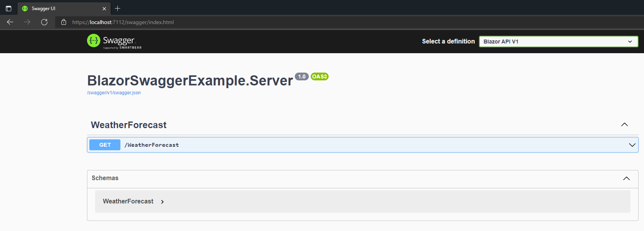
Task: Expand the GET /WeatherForecast operation arrow
Action: click(632, 145)
